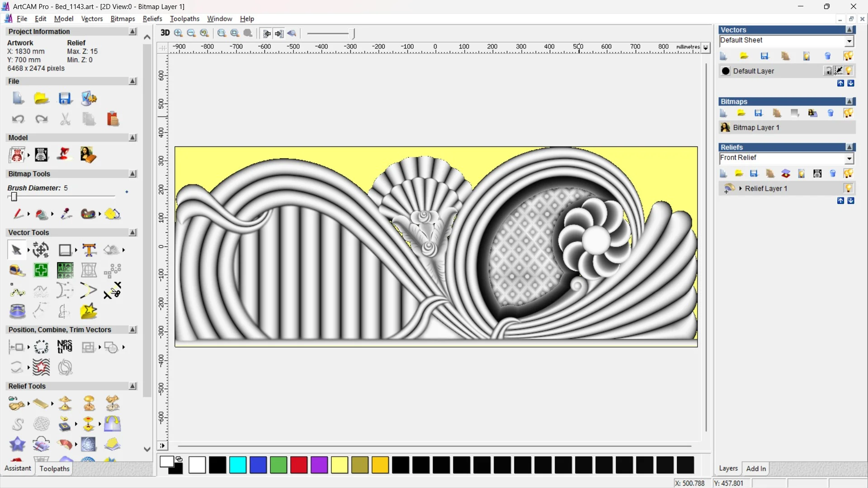Collapse the Vector Tools panel section

coord(132,232)
